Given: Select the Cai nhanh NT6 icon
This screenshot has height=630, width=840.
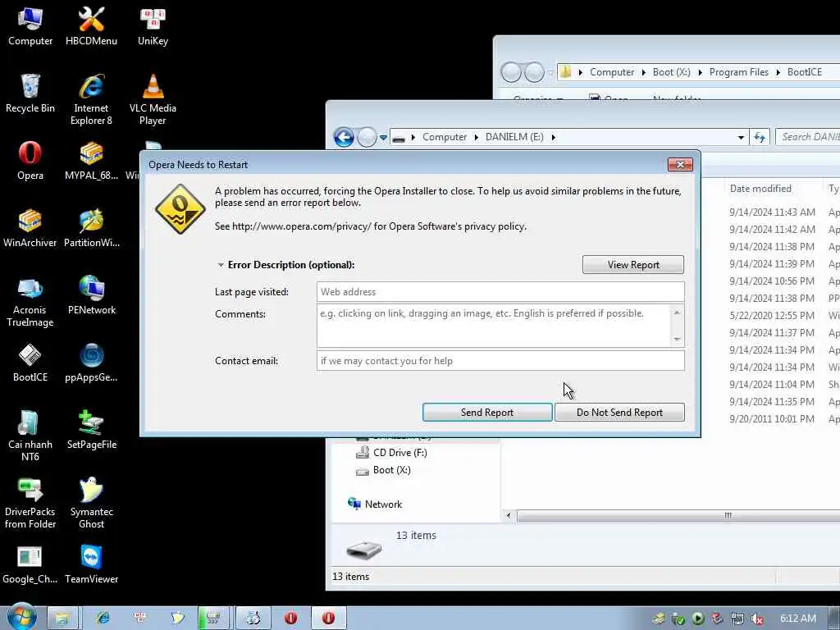Looking at the screenshot, I should [x=30, y=436].
